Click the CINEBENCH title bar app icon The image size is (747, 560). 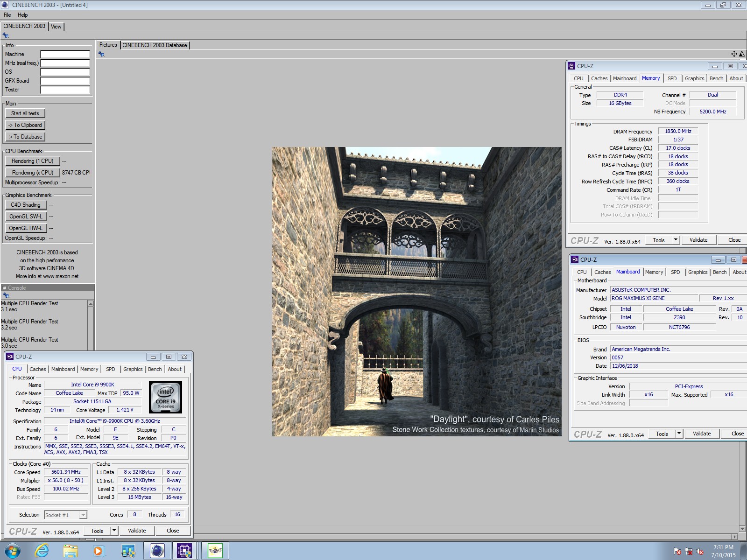tap(5, 5)
